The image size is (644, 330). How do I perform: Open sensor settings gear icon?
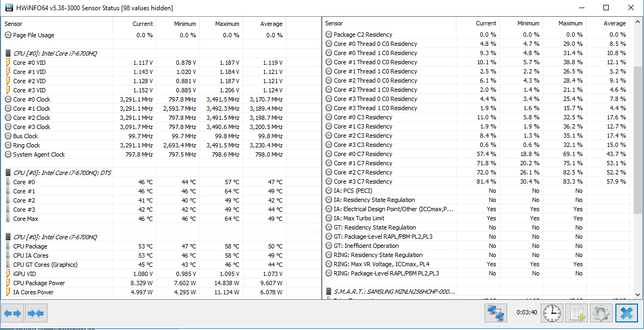click(x=601, y=314)
